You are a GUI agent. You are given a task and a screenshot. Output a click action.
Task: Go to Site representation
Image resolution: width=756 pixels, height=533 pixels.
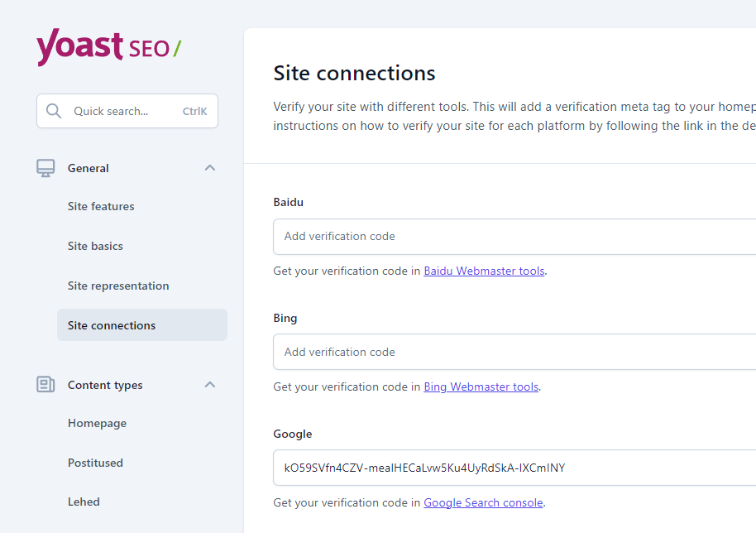[118, 286]
